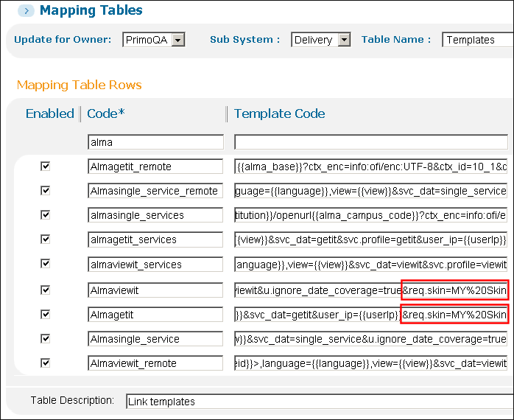This screenshot has width=514, height=420.
Task: Click the Mapping Tables arrow icon
Action: point(25,11)
